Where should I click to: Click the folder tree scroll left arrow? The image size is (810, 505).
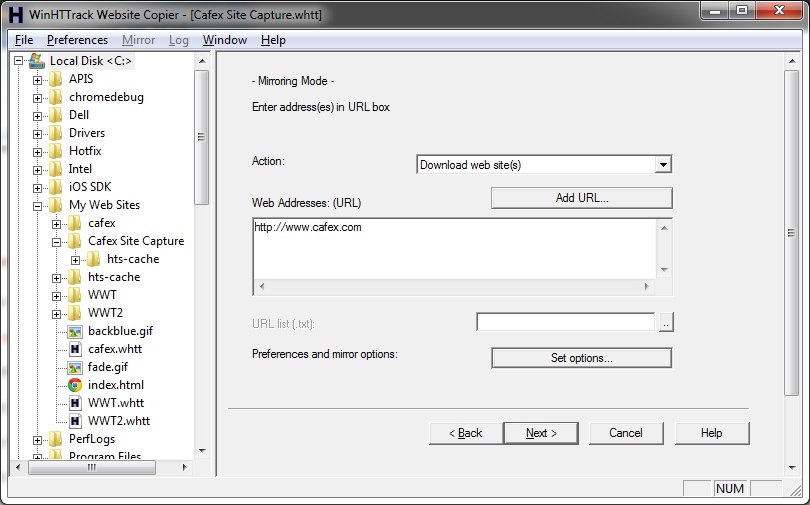[x=18, y=467]
